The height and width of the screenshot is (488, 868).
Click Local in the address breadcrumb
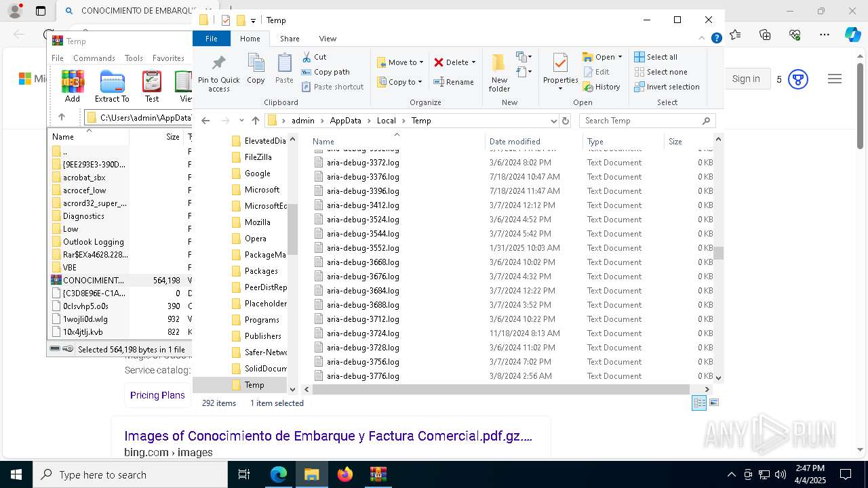point(386,121)
